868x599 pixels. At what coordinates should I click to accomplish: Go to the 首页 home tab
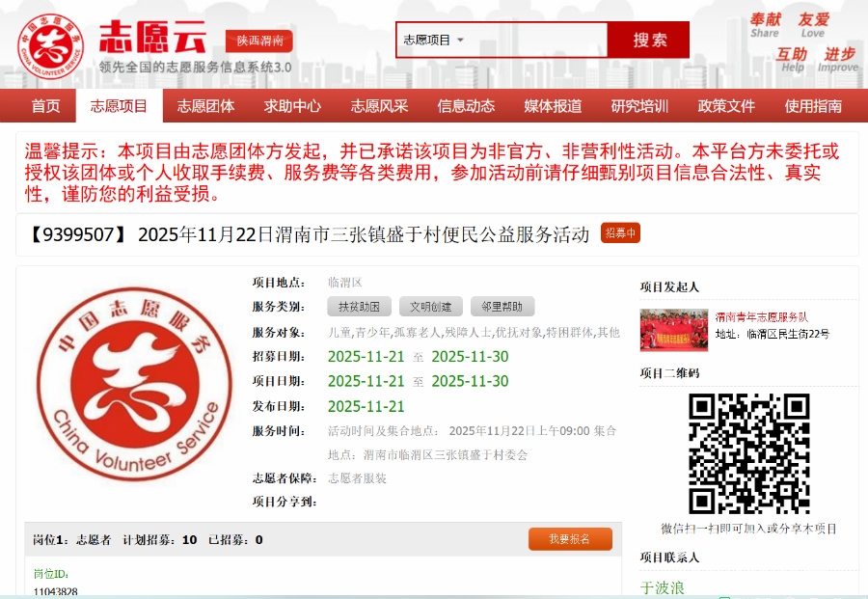click(x=45, y=106)
